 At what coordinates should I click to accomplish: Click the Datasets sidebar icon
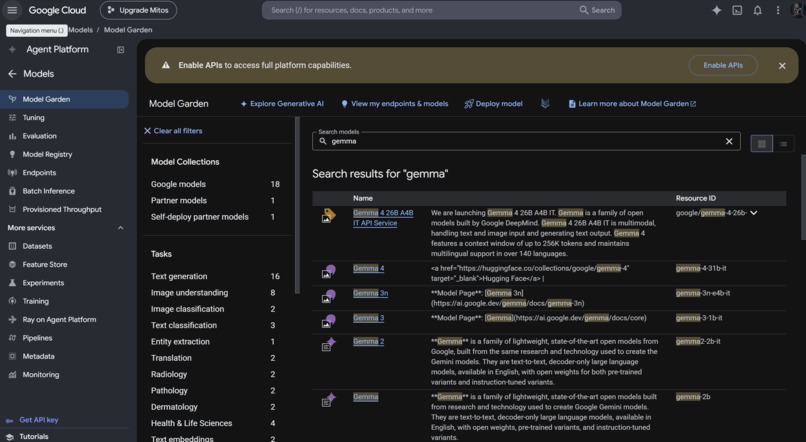click(12, 246)
